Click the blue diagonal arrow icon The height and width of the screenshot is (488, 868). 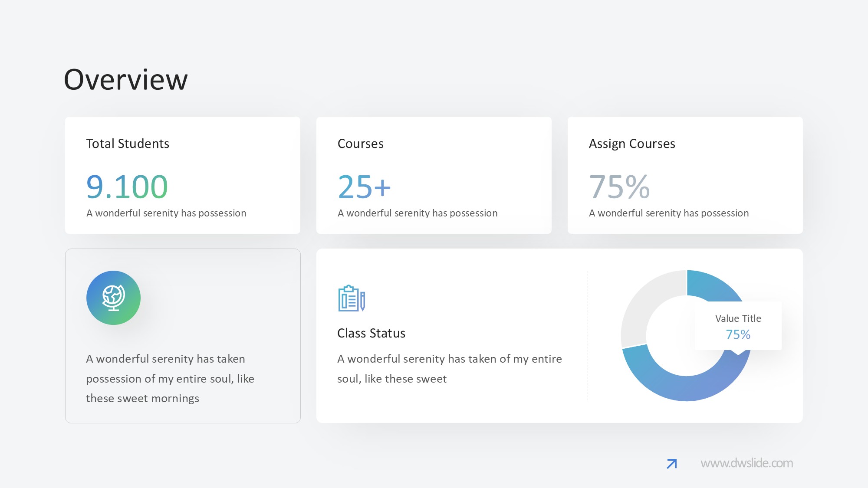pyautogui.click(x=671, y=464)
